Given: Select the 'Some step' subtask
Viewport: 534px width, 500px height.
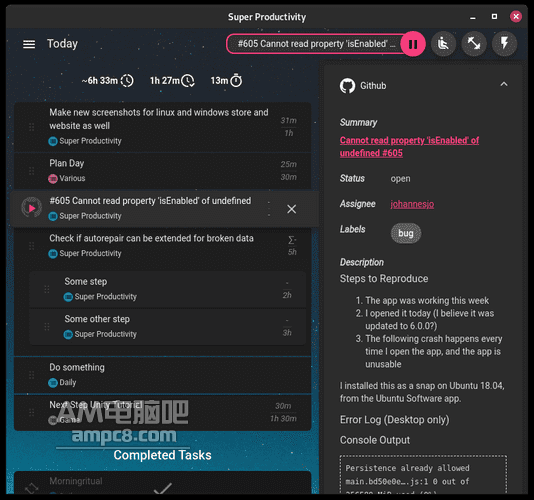Looking at the screenshot, I should click(168, 289).
